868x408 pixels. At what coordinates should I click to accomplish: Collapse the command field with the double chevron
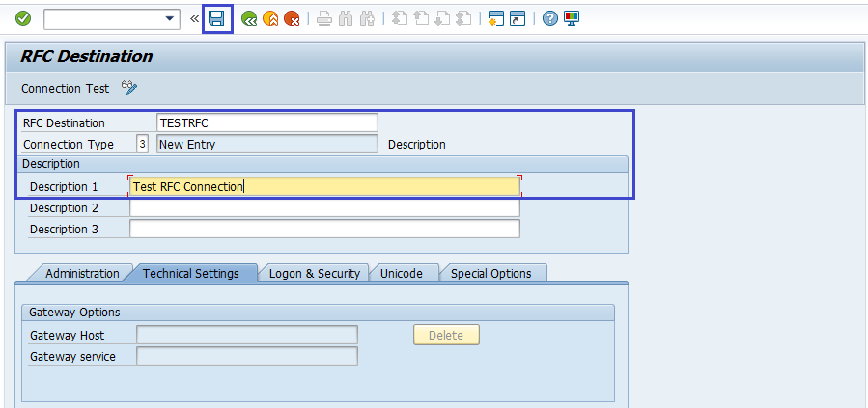click(194, 18)
